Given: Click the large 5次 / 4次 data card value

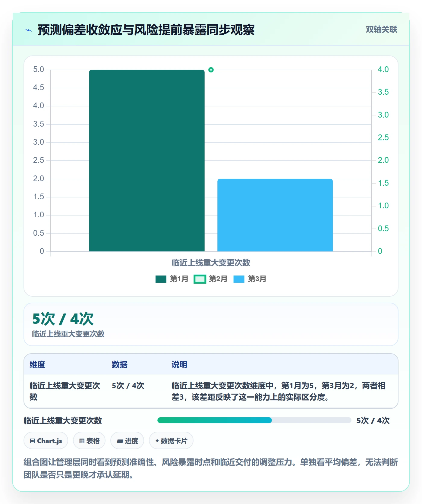Looking at the screenshot, I should 63,319.
